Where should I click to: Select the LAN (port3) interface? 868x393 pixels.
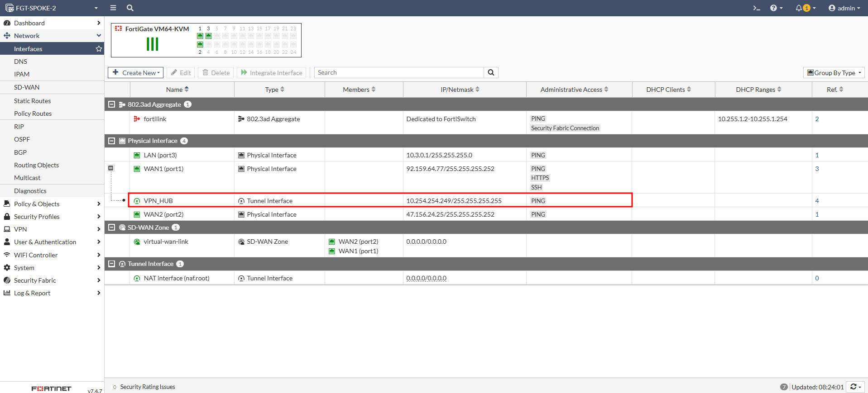[x=486, y=155]
